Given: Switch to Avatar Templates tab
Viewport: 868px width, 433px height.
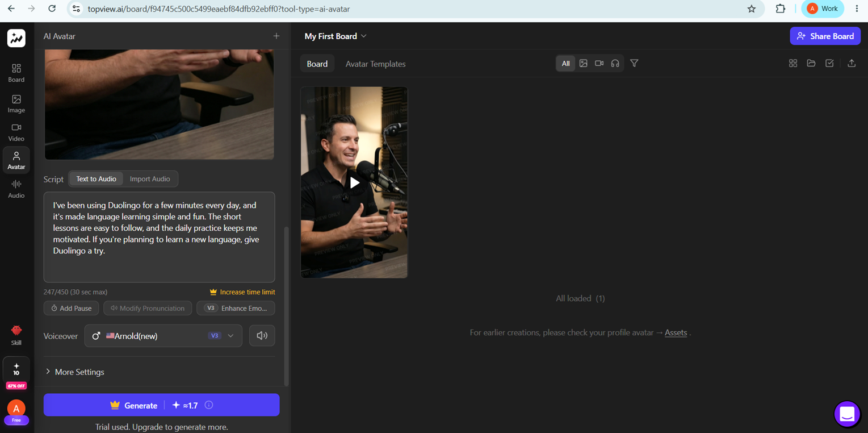Looking at the screenshot, I should 375,64.
